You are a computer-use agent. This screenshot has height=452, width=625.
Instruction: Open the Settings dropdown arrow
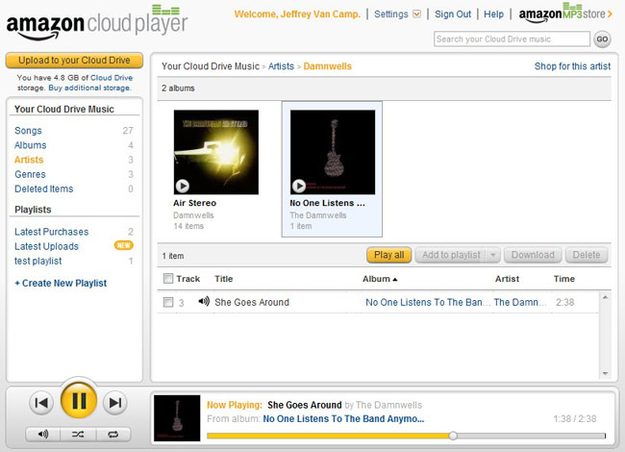click(417, 14)
